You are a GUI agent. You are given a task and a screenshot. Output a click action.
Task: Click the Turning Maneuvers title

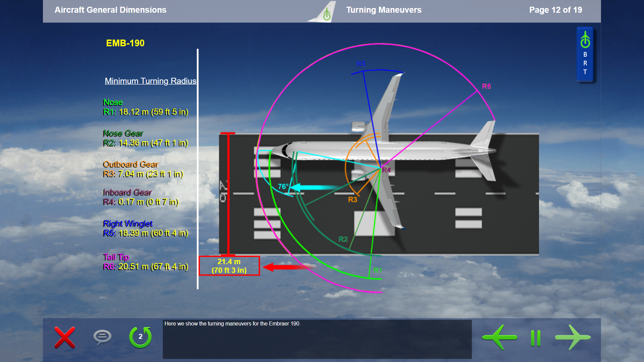tap(384, 10)
